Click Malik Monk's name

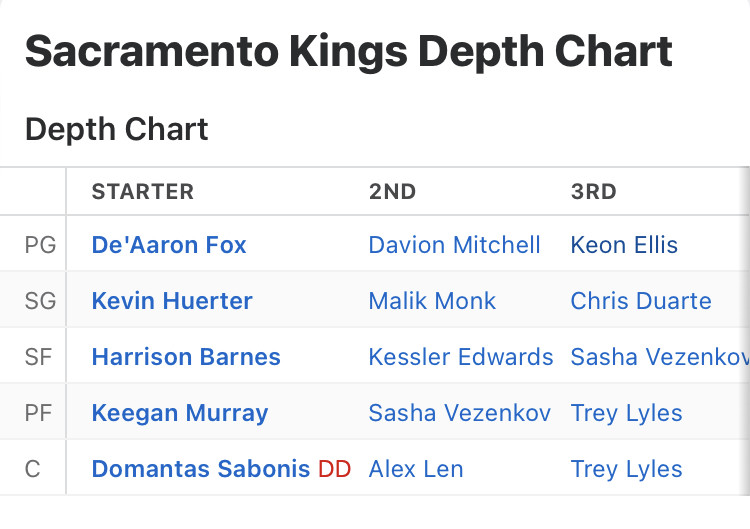click(432, 301)
